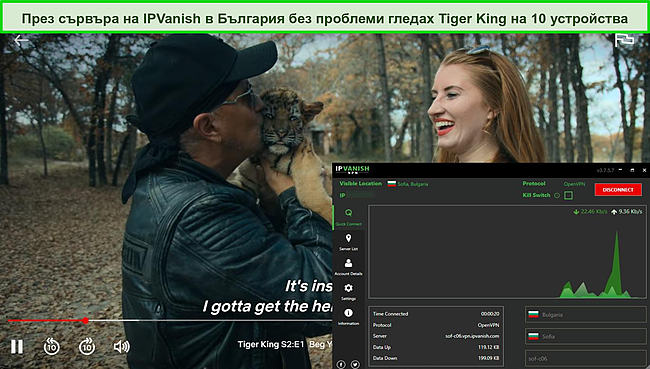Image resolution: width=650 pixels, height=369 pixels.
Task: Click the Kill Switch info circle icon
Action: pos(557,195)
